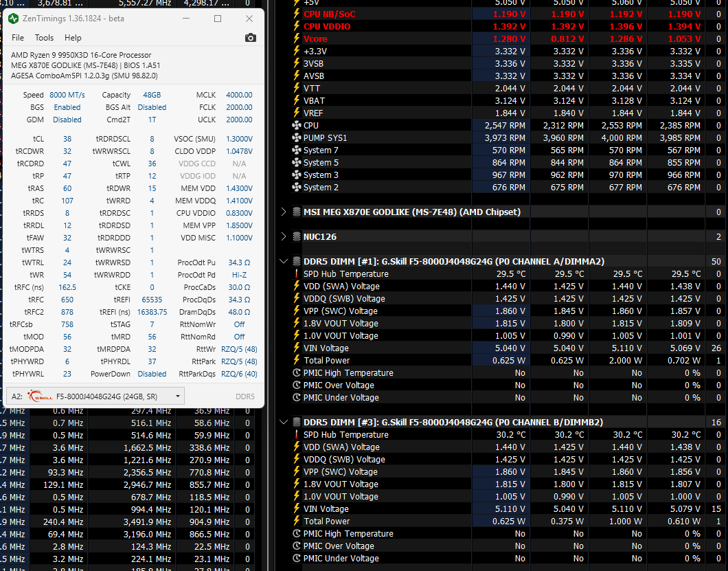Click the 48GB Capacity value
The height and width of the screenshot is (571, 728).
152,95
